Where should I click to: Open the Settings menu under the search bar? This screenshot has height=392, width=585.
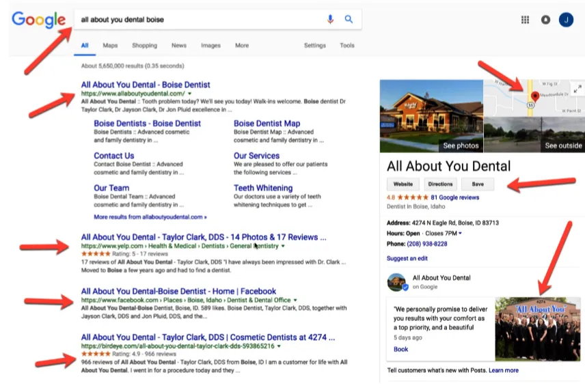314,46
